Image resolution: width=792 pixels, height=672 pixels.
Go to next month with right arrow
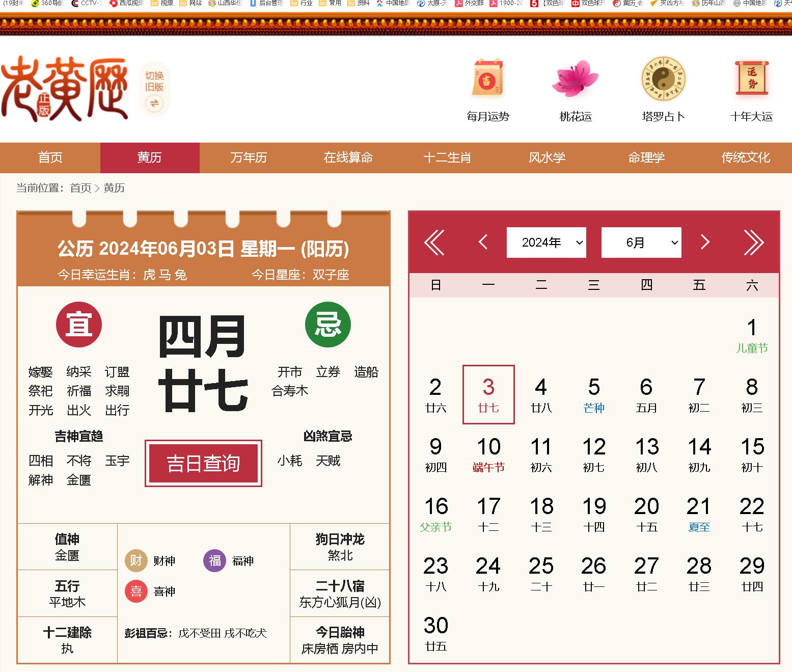tap(705, 243)
